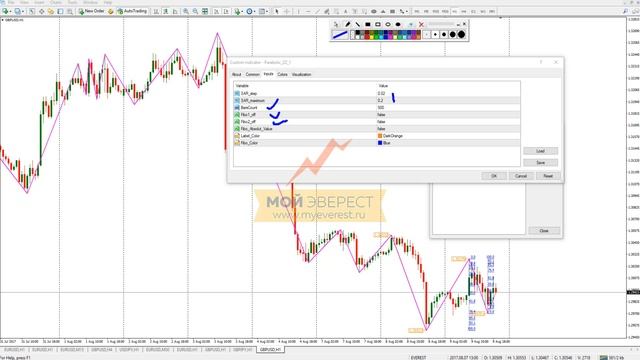Screen dimensions: 640x360
Task: Toggle chart shift icon
Action: [x=226, y=11]
